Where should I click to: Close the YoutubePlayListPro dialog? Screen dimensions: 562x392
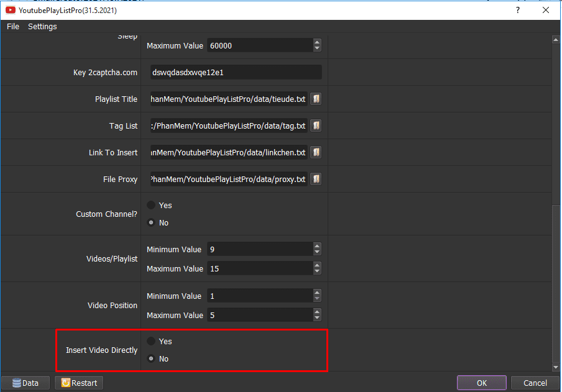pos(545,10)
